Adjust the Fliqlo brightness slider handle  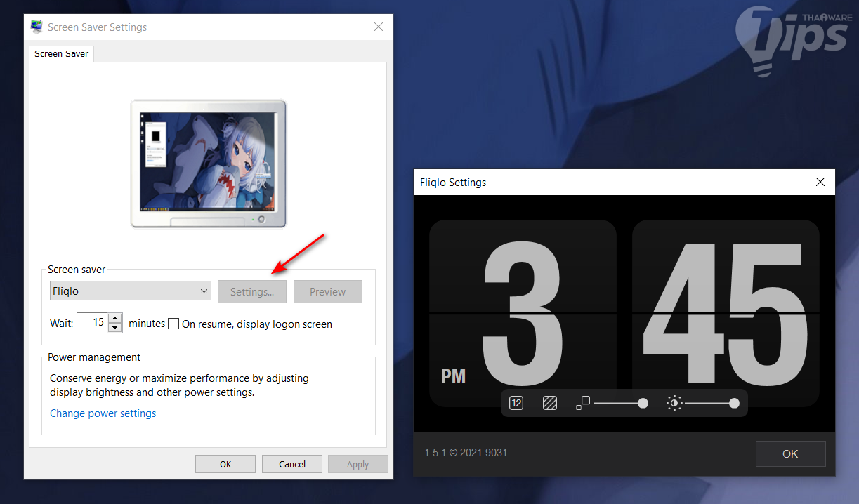[734, 403]
